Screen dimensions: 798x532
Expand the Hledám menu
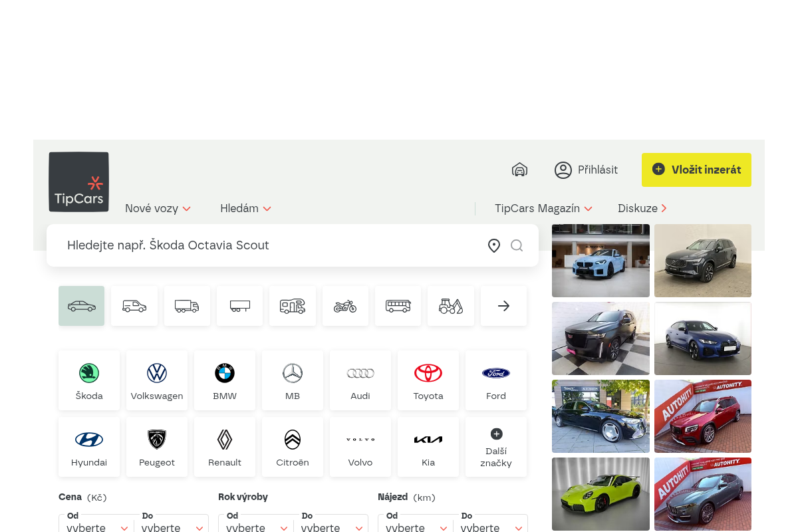tap(245, 208)
